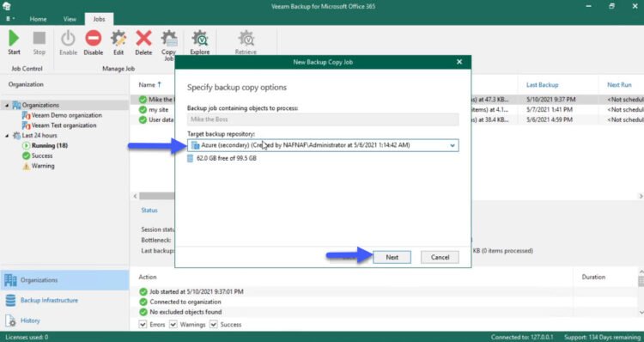Toggle the Errors checkbox

(x=143, y=324)
